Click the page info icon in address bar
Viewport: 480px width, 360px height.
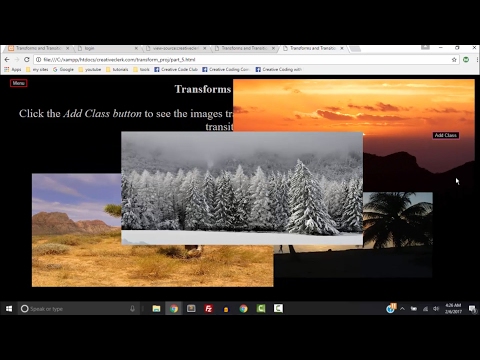coord(39,60)
